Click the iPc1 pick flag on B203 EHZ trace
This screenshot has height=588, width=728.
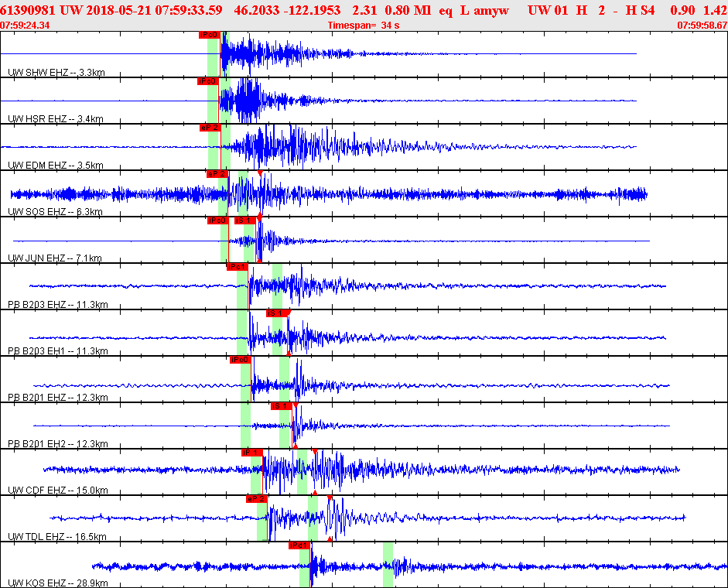[238, 267]
